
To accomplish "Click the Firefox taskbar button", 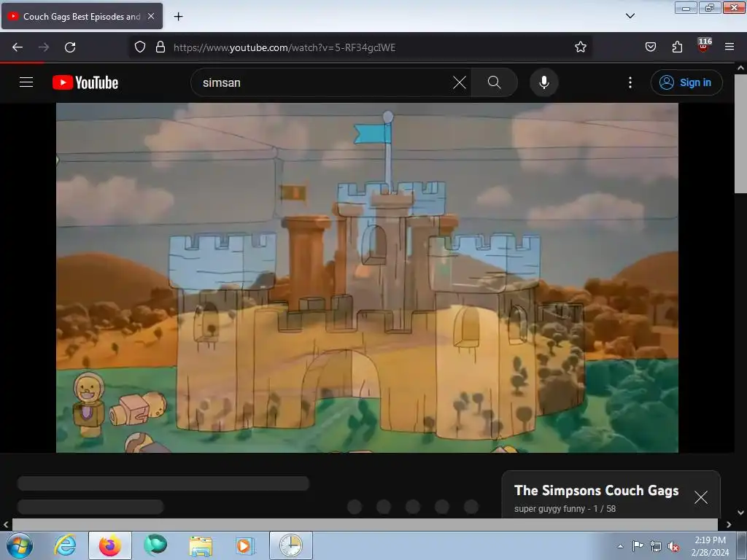I will coord(110,545).
